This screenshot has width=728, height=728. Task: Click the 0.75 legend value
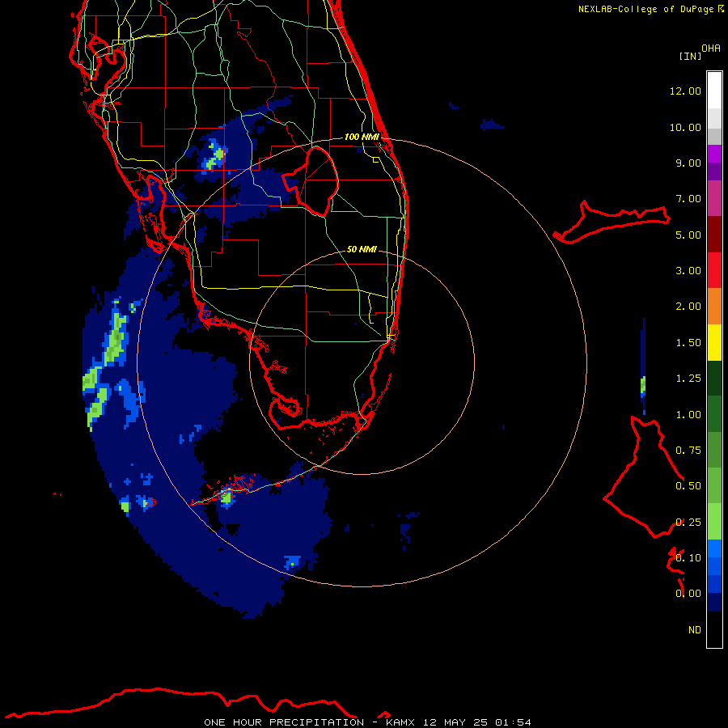pyautogui.click(x=688, y=451)
